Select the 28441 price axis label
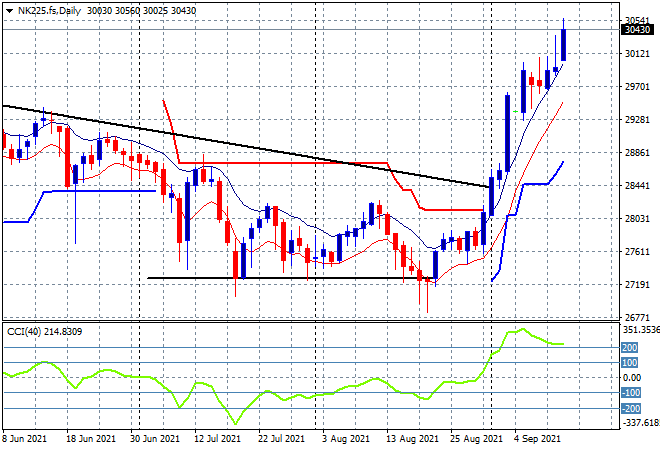 point(637,186)
